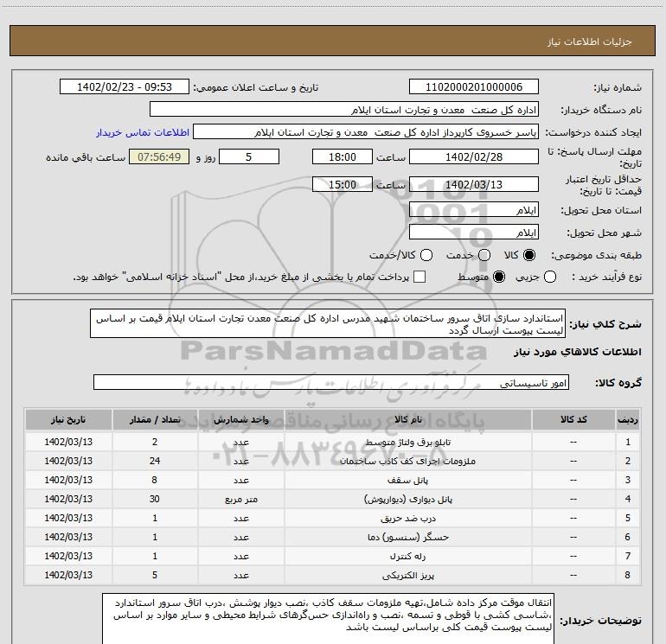Click the پانل سقف item name
Screen dimensions: 666x644
tap(407, 480)
